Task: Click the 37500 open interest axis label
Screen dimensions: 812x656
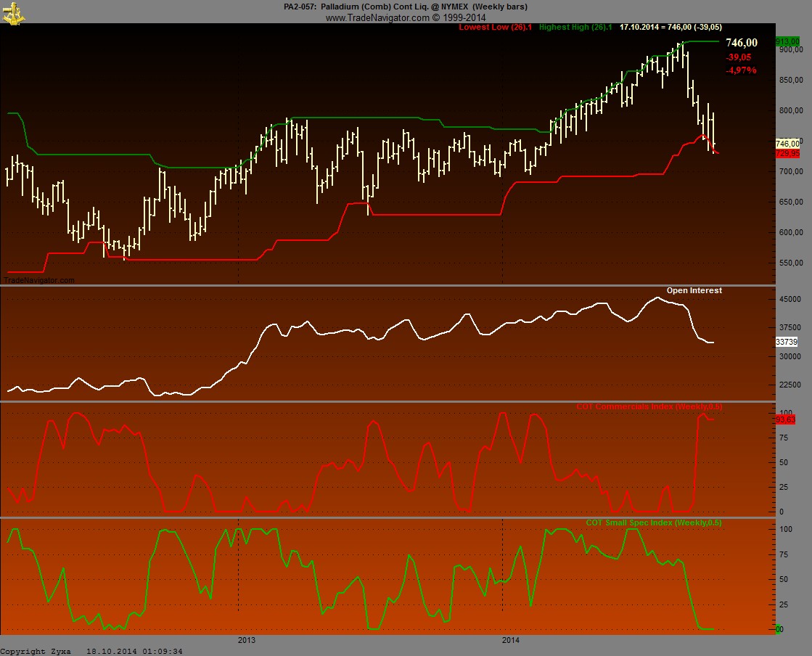Action: [x=790, y=328]
